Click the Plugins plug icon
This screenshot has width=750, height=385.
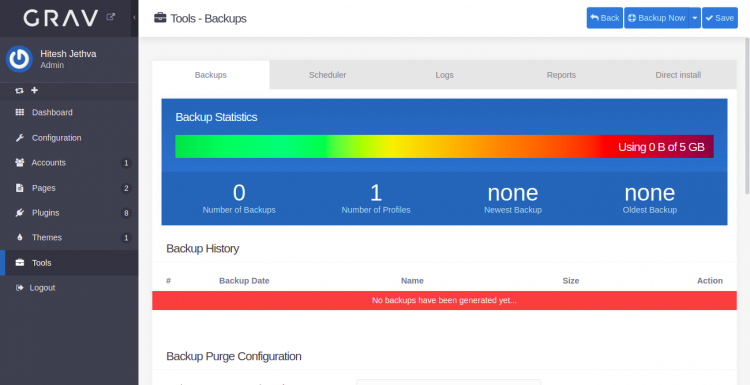pyautogui.click(x=20, y=213)
